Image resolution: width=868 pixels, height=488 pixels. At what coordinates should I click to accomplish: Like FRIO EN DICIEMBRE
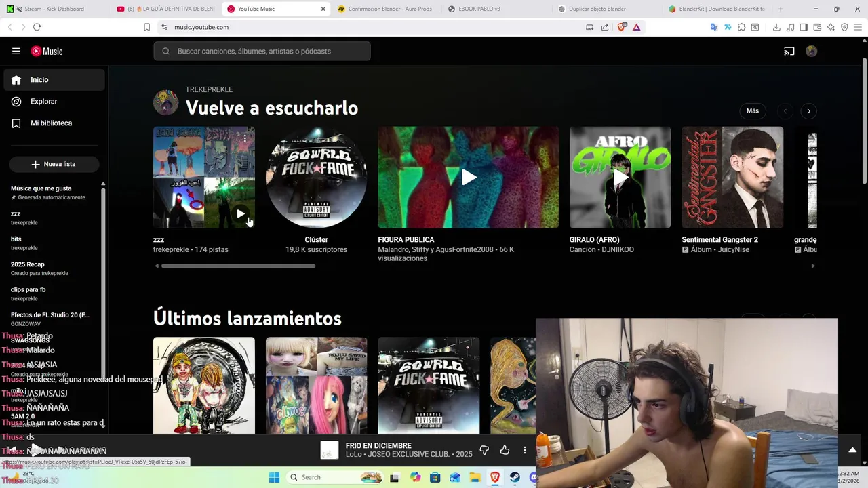click(505, 450)
